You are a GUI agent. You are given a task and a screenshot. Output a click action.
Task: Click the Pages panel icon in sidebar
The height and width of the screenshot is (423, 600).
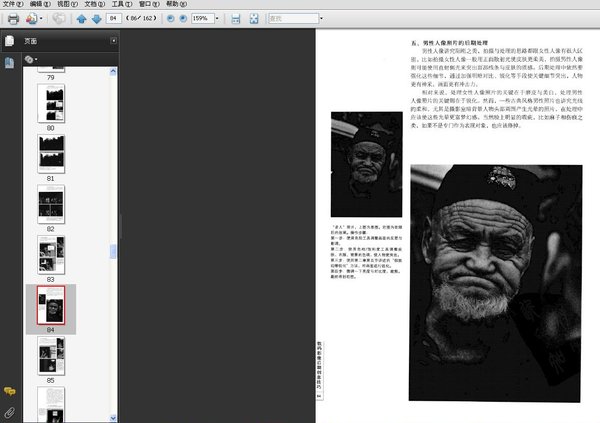point(10,41)
